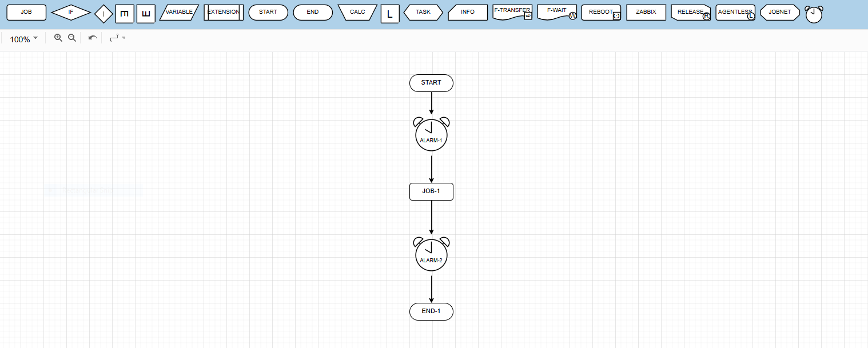Screen dimensions: 868x348
Task: Pick the INFO shape in the palette
Action: [468, 12]
